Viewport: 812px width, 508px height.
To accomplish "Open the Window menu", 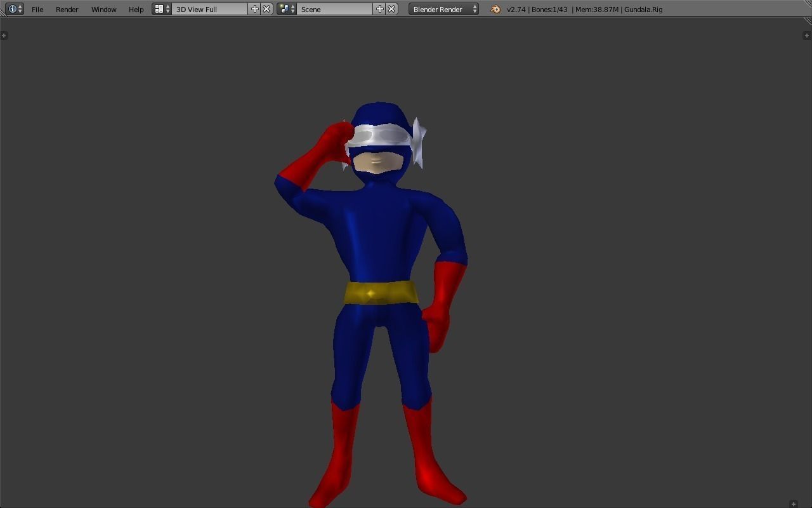I will pyautogui.click(x=103, y=10).
